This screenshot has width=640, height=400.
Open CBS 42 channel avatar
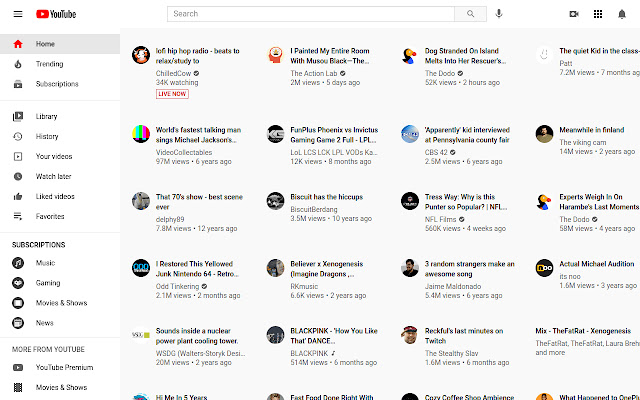coord(410,134)
